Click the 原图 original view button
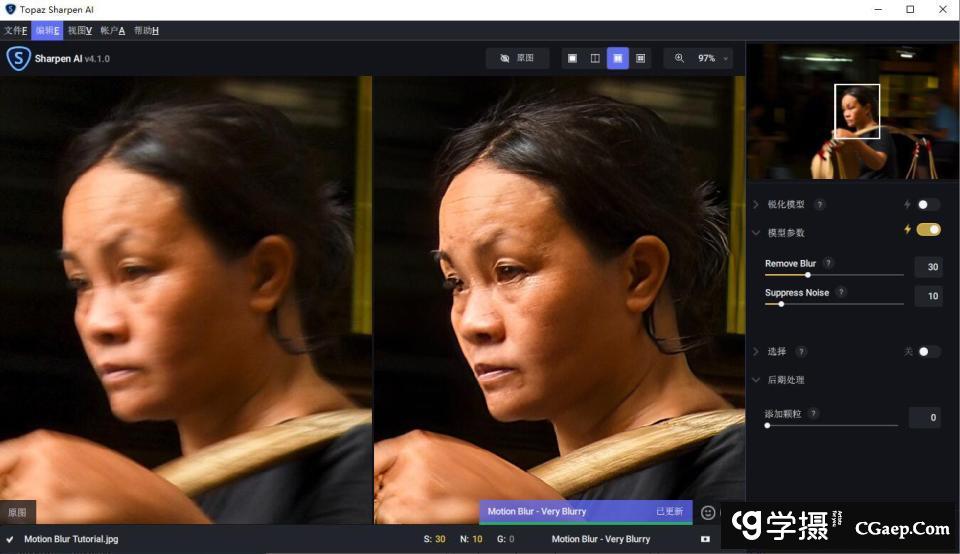The image size is (960, 554). click(517, 59)
